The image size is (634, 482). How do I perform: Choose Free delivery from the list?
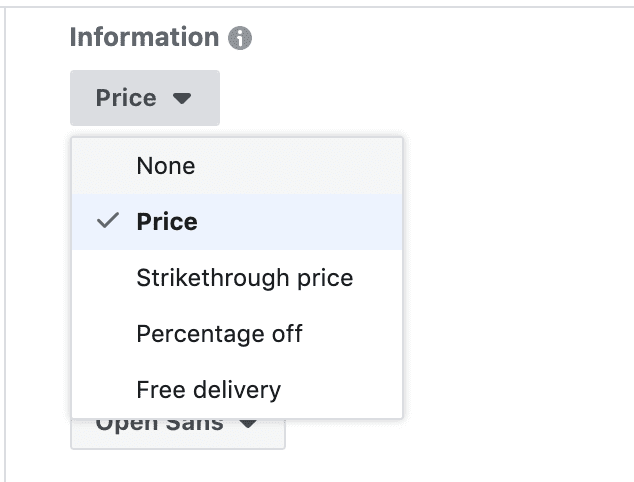208,390
